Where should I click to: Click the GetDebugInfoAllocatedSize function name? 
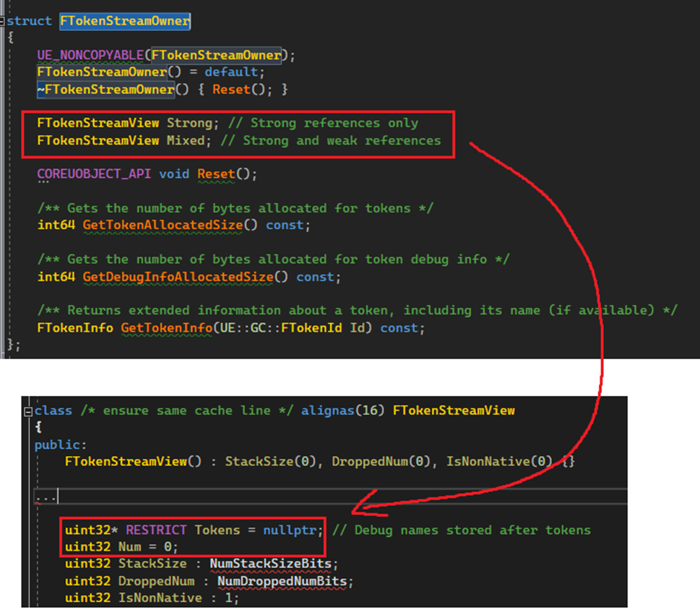coord(178,277)
